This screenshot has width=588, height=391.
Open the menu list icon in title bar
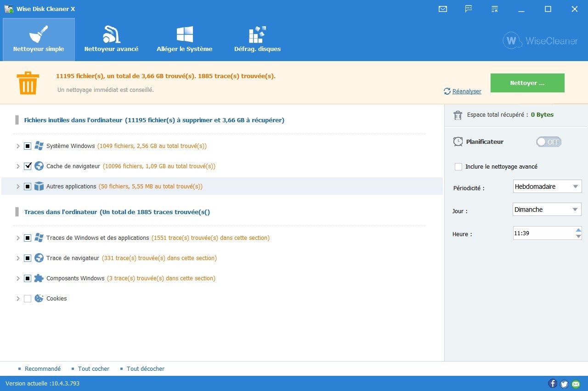coord(495,9)
